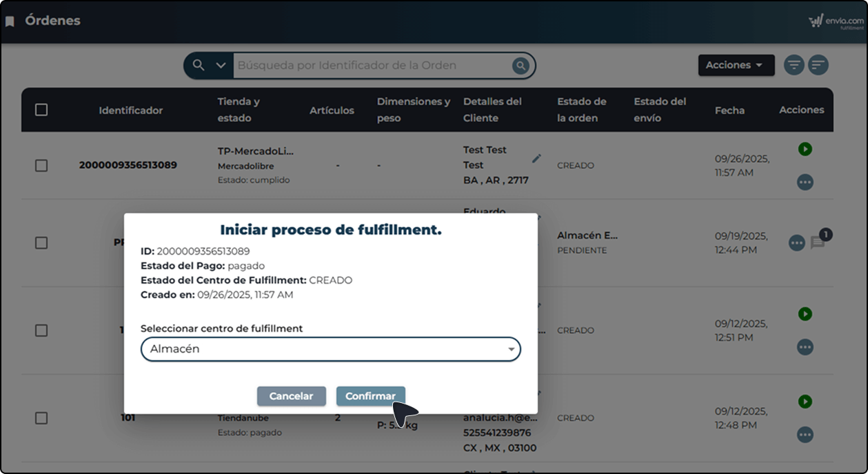
Task: Click the Fecha column header
Action: pyautogui.click(x=729, y=110)
